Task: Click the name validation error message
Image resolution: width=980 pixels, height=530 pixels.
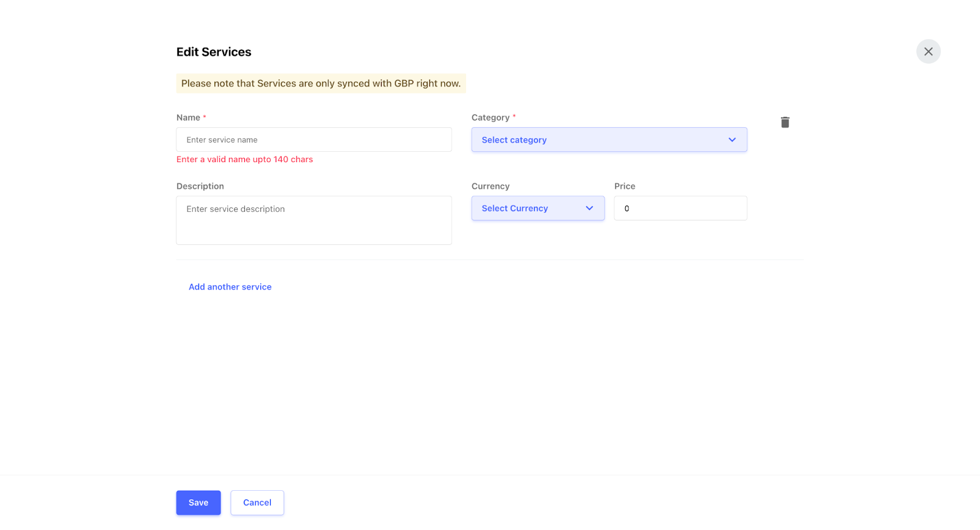Action: pyautogui.click(x=244, y=159)
